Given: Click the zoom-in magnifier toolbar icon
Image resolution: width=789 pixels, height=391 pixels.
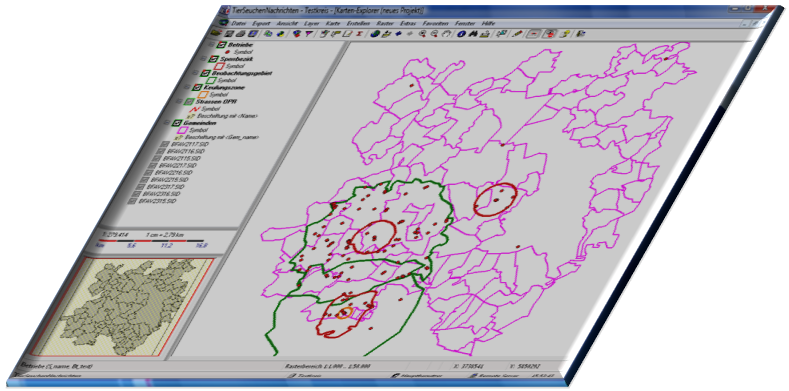Looking at the screenshot, I should tap(422, 34).
